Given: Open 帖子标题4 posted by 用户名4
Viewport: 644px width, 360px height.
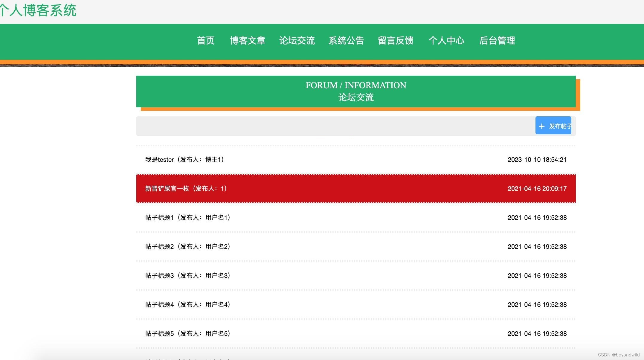Looking at the screenshot, I should (187, 304).
